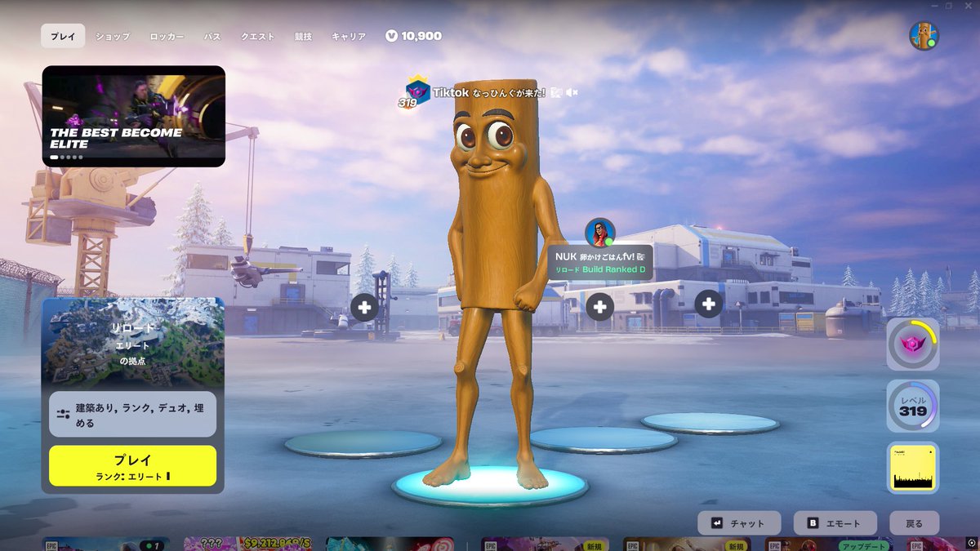Click the rightmost plus invite button
The image size is (980, 551).
708,304
